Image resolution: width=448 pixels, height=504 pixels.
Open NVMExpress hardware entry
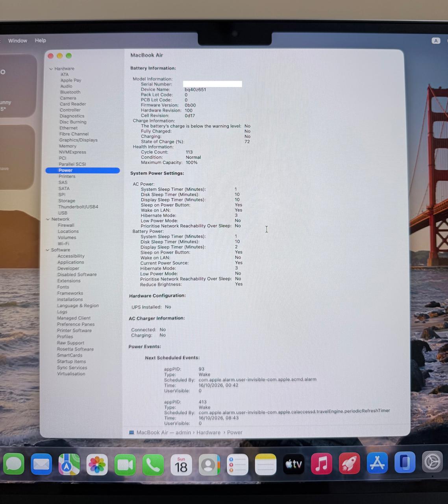pyautogui.click(x=72, y=152)
